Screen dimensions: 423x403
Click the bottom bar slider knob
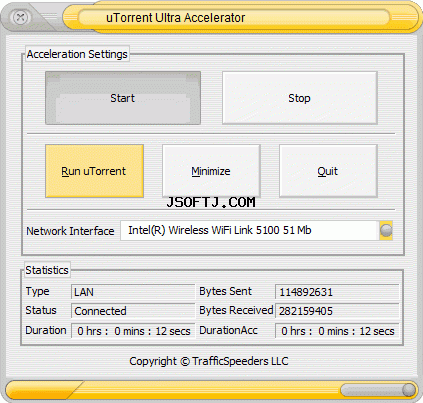coord(409,390)
